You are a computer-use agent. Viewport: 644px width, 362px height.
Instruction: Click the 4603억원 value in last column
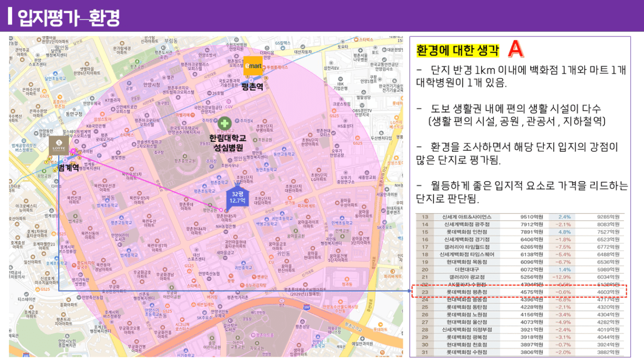[x=609, y=292]
